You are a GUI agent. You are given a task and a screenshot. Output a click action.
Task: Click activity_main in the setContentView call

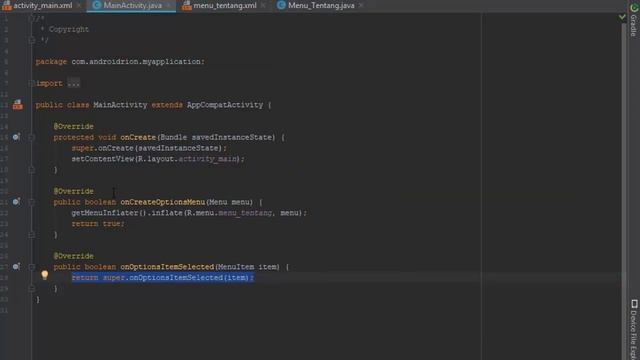(x=207, y=159)
